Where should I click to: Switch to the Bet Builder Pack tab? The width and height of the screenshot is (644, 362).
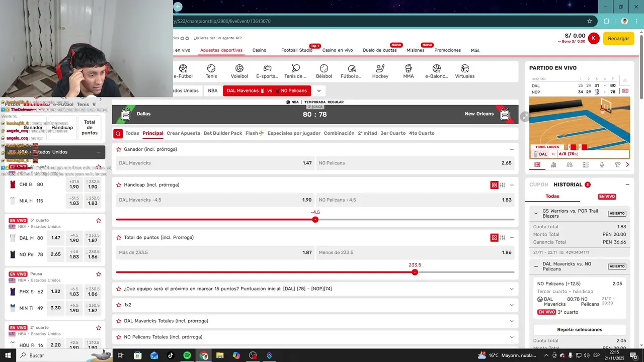(223, 133)
